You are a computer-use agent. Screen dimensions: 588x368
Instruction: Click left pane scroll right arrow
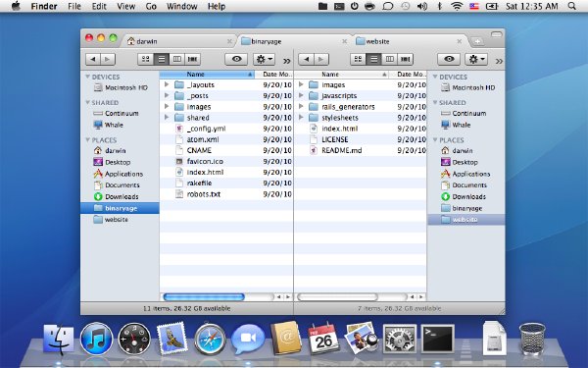pyautogui.click(x=287, y=297)
